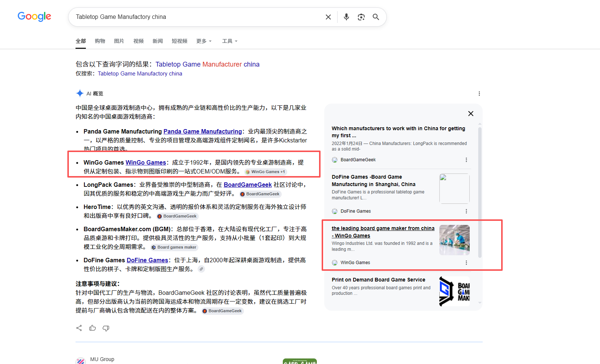Open the WinGo Games link

click(x=146, y=162)
